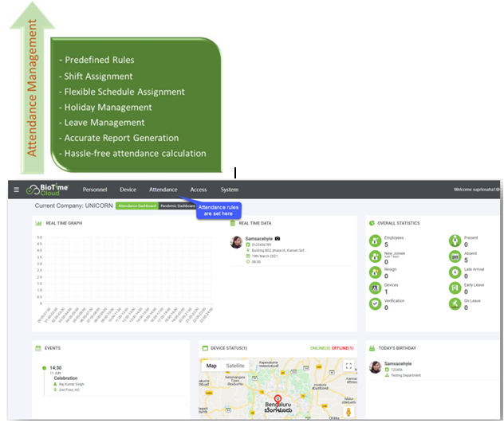The height and width of the screenshot is (423, 504).
Task: Open the System menu
Action: click(230, 190)
